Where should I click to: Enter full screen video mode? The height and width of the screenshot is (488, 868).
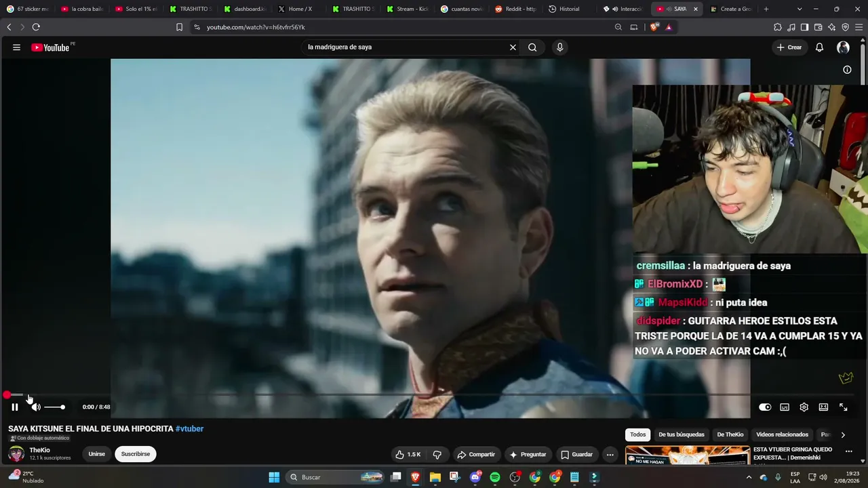coord(844,407)
